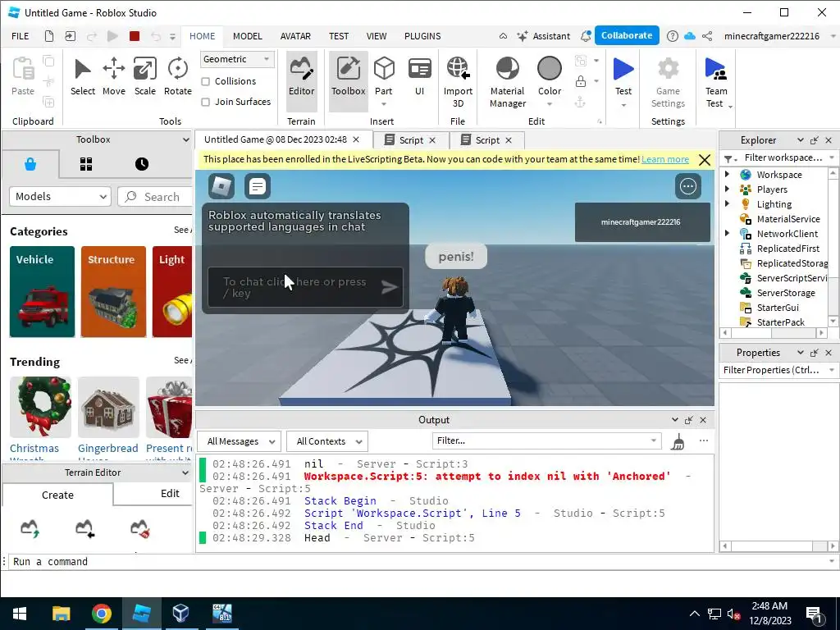Switch to the PLUGINS ribbon tab

(x=422, y=36)
